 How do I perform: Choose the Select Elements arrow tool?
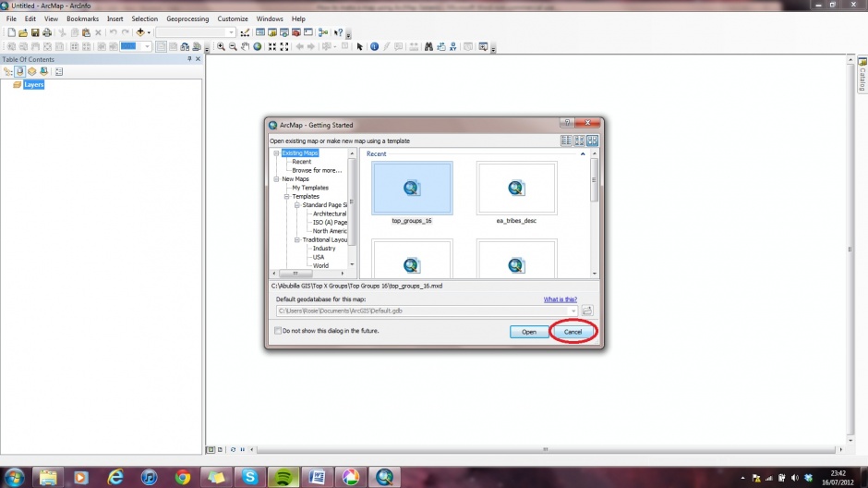(360, 47)
